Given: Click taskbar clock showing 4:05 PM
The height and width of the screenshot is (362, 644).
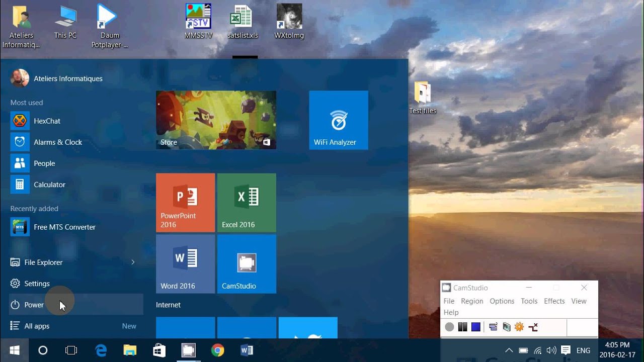Looking at the screenshot, I should pyautogui.click(x=617, y=350).
